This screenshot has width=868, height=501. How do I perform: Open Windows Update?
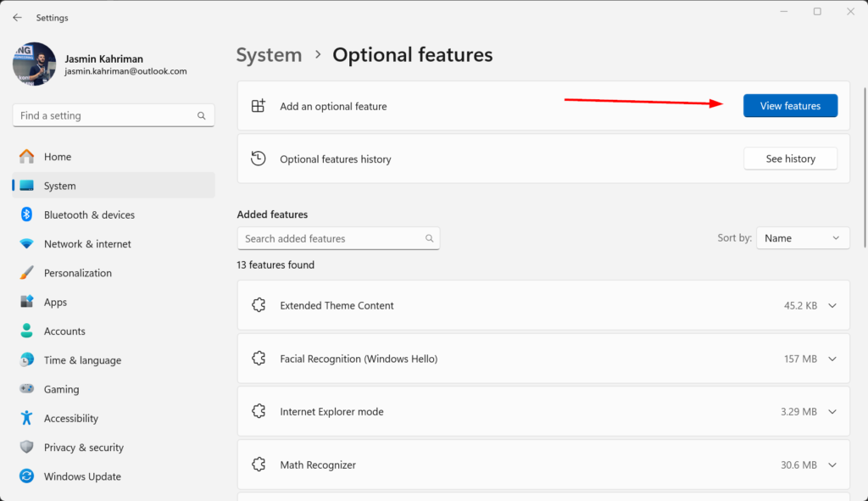pos(81,476)
